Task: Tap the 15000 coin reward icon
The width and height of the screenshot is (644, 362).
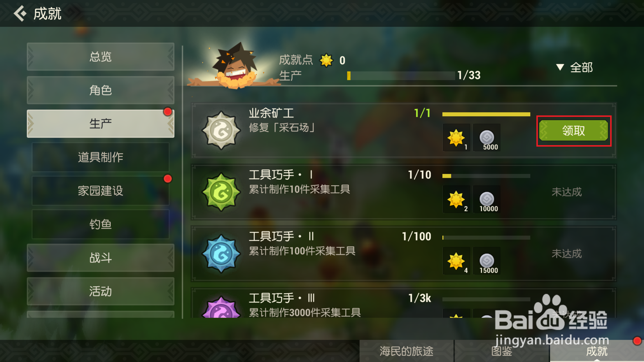Action: 487,261
